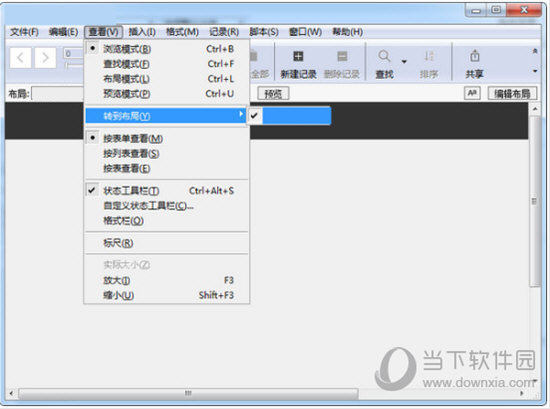Click the Find (查找) magnifier icon
The height and width of the screenshot is (409, 550).
point(384,56)
